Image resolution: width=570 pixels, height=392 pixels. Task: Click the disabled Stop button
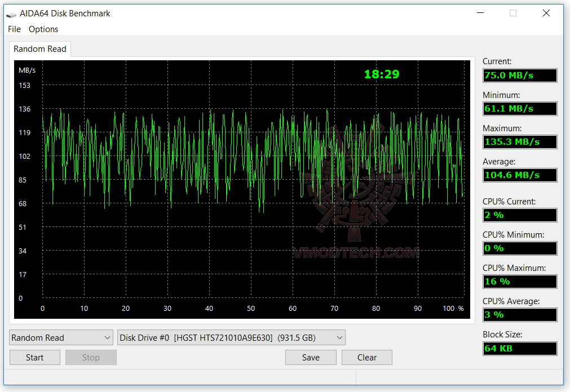(91, 357)
